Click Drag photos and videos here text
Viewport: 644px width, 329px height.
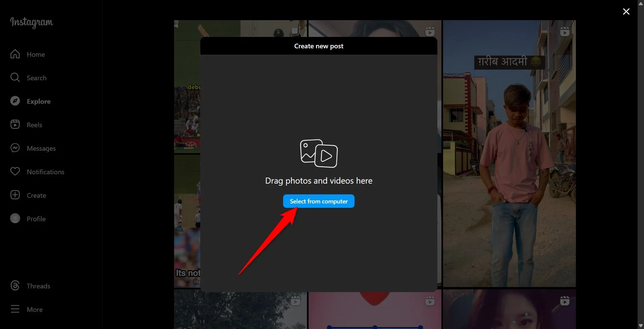[319, 181]
